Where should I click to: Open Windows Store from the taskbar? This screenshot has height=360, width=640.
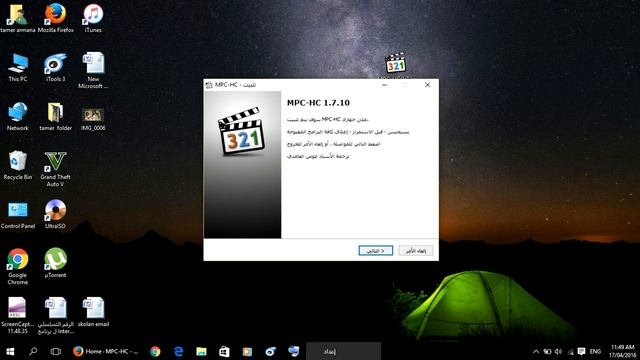pos(224,351)
